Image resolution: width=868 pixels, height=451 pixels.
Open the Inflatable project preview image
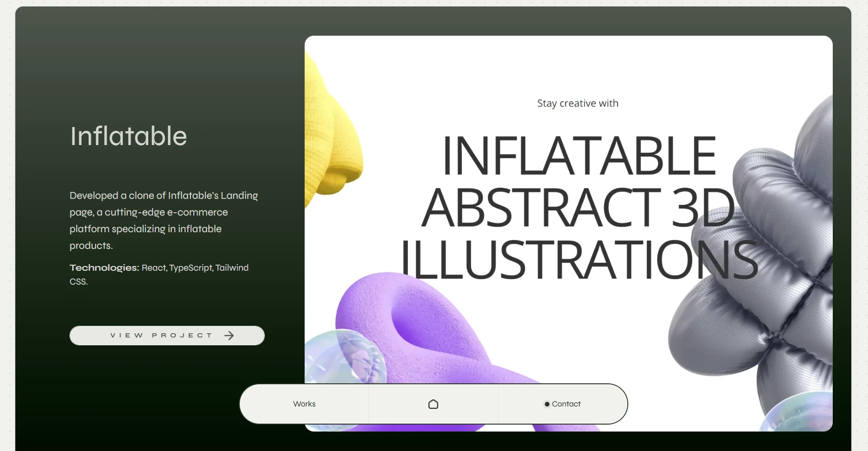[x=568, y=234]
